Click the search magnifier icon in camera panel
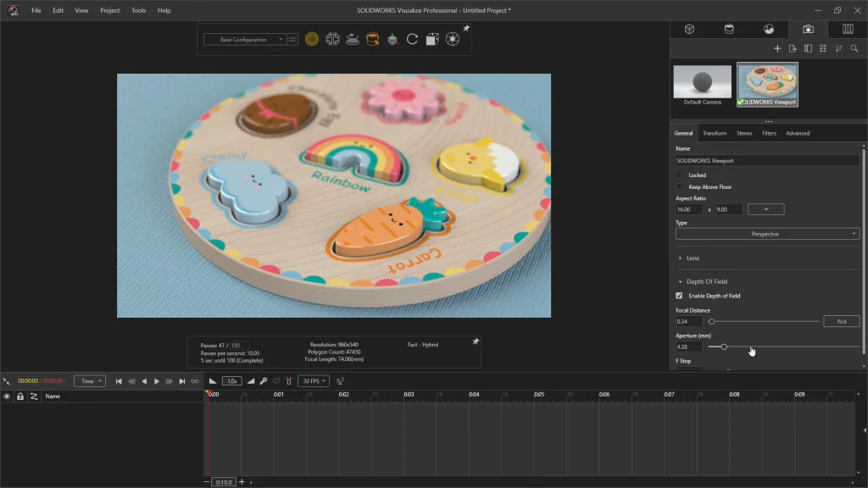The image size is (868, 488). [x=854, y=48]
